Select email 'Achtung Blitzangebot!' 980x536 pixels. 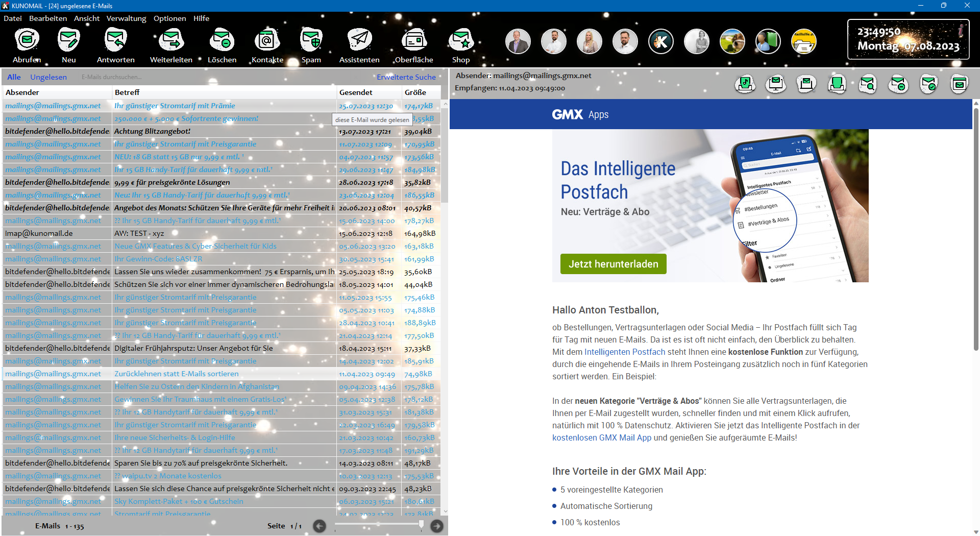(x=222, y=131)
